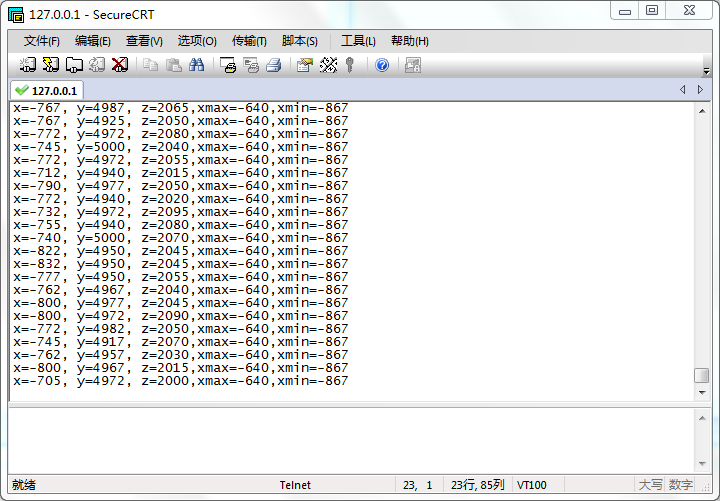
Task: Click the 就绪 status text
Action: point(23,485)
